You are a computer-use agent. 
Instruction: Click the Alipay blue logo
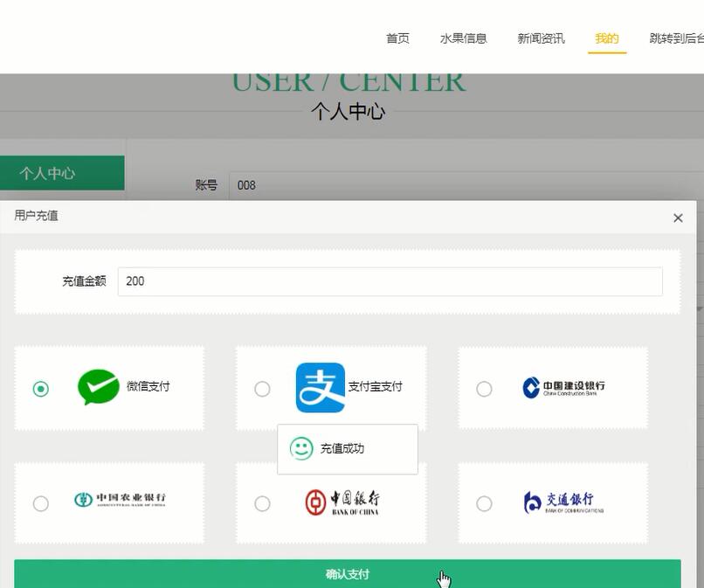coord(321,388)
